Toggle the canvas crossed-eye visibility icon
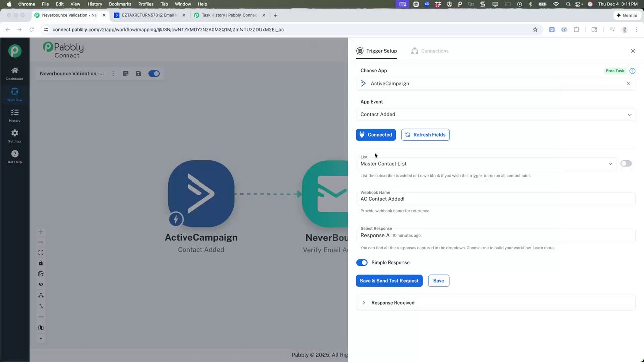The width and height of the screenshot is (644, 362). pos(41,285)
